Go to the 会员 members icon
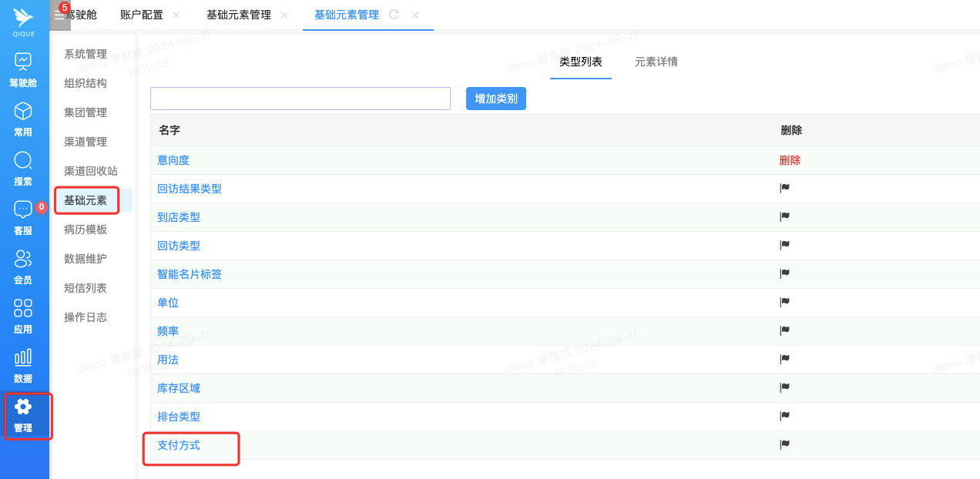Viewport: 980px width, 479px height. tap(23, 259)
